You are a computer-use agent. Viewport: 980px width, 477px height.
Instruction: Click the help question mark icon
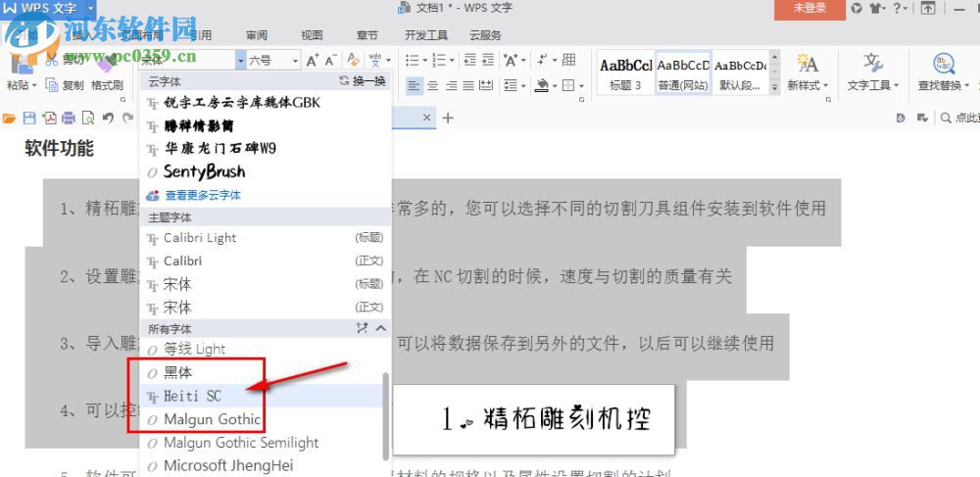tap(897, 8)
